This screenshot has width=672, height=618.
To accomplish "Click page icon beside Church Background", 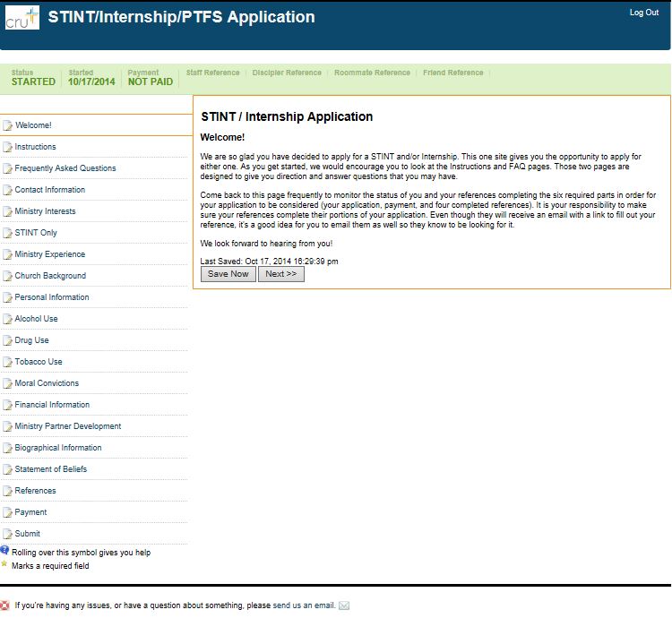I will point(7,276).
